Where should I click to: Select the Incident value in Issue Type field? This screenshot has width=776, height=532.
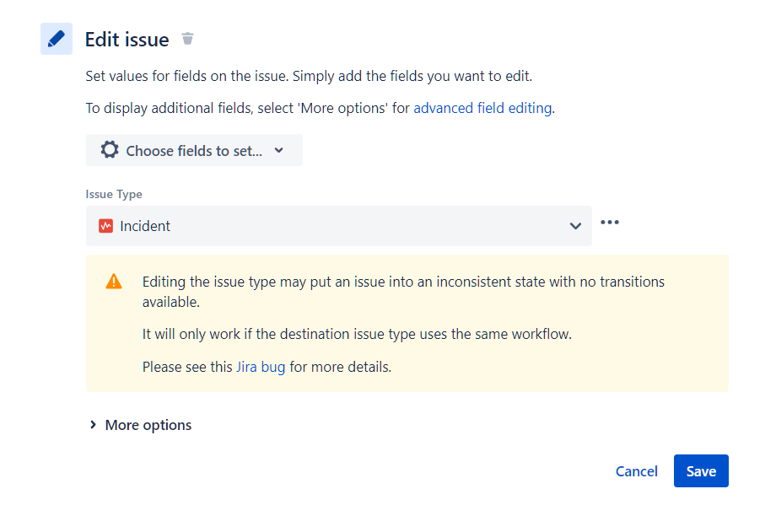click(x=145, y=226)
